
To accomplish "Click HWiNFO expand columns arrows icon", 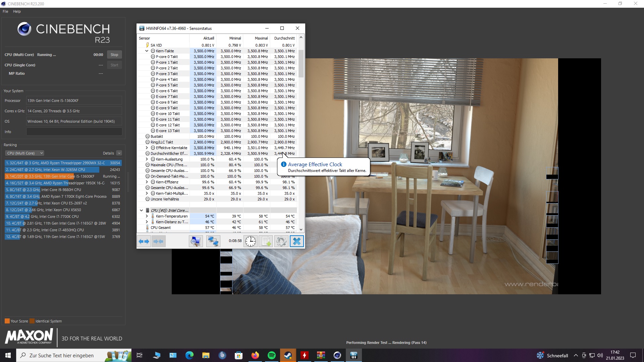I will (144, 241).
